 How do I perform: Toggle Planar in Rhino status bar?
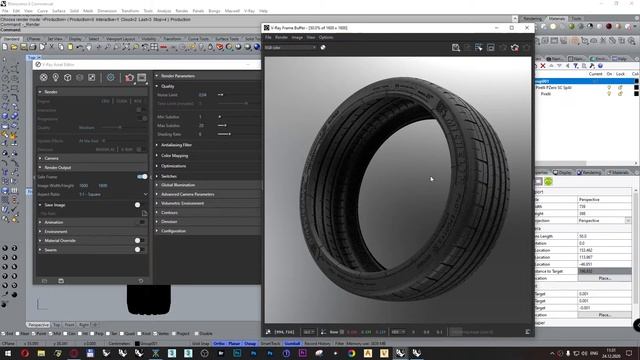[x=234, y=344]
